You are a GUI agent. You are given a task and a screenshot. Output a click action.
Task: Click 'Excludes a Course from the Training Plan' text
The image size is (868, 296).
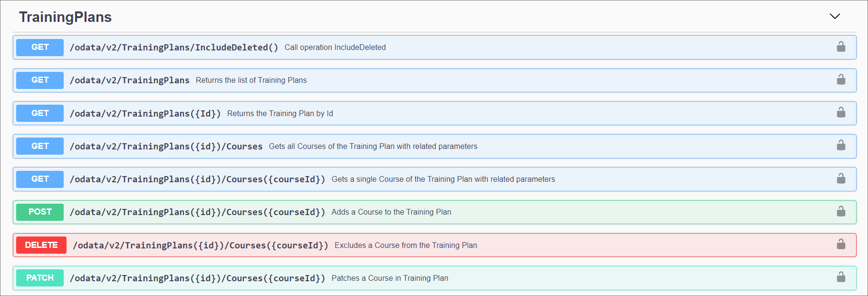click(405, 245)
